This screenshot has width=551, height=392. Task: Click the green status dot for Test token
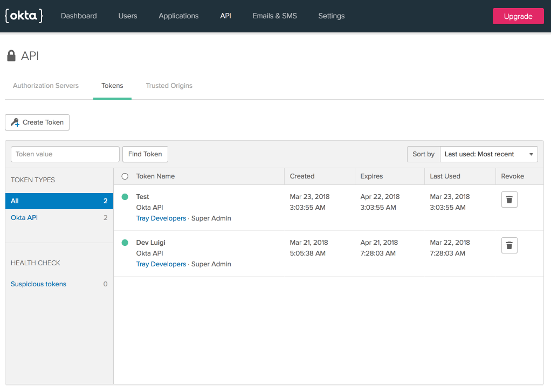[x=125, y=197]
